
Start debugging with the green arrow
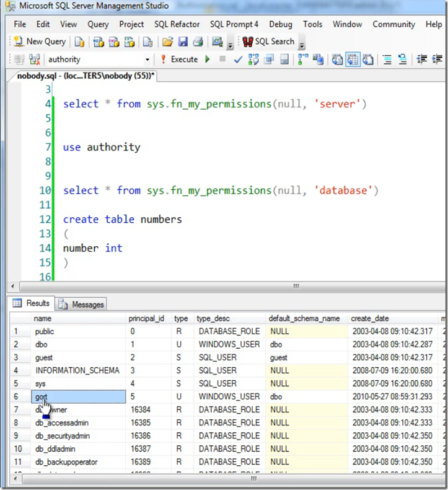pyautogui.click(x=208, y=59)
